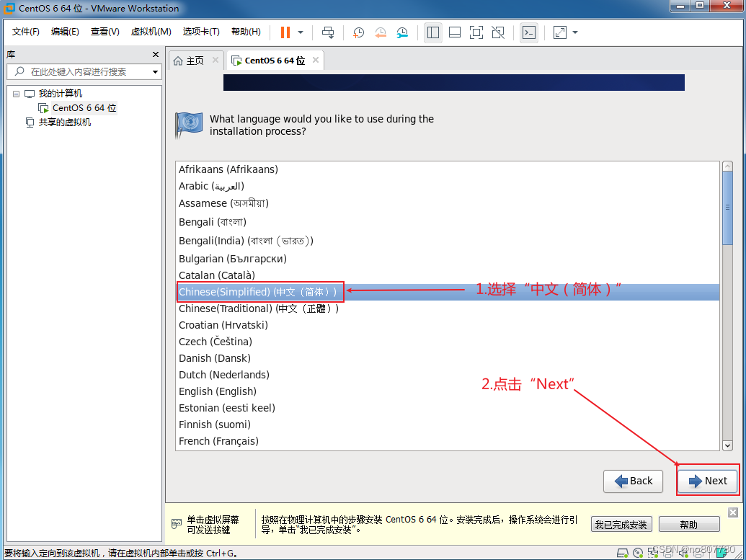Toggle the console view icon
This screenshot has height=560, width=746.
point(528,32)
